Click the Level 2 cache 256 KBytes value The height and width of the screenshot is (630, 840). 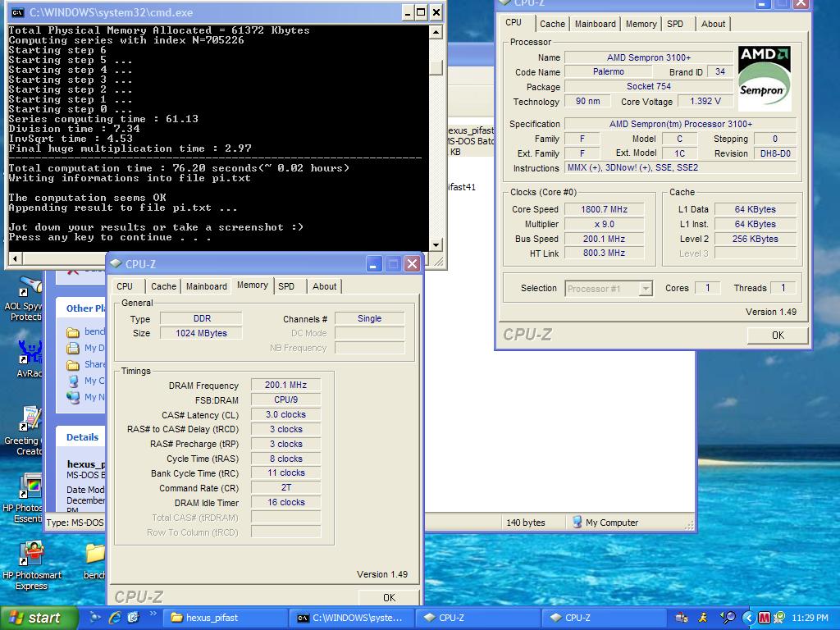click(755, 239)
